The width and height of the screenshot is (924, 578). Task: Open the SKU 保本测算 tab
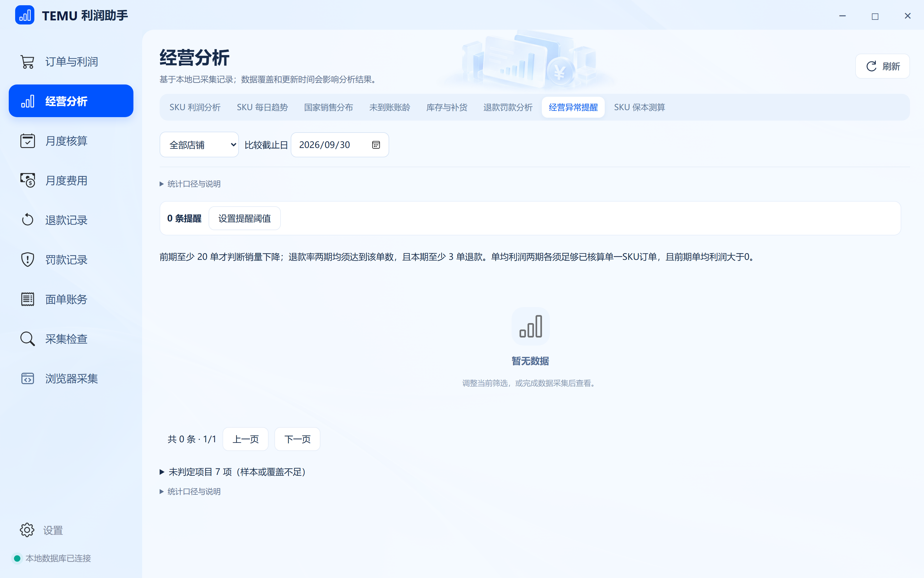(639, 108)
